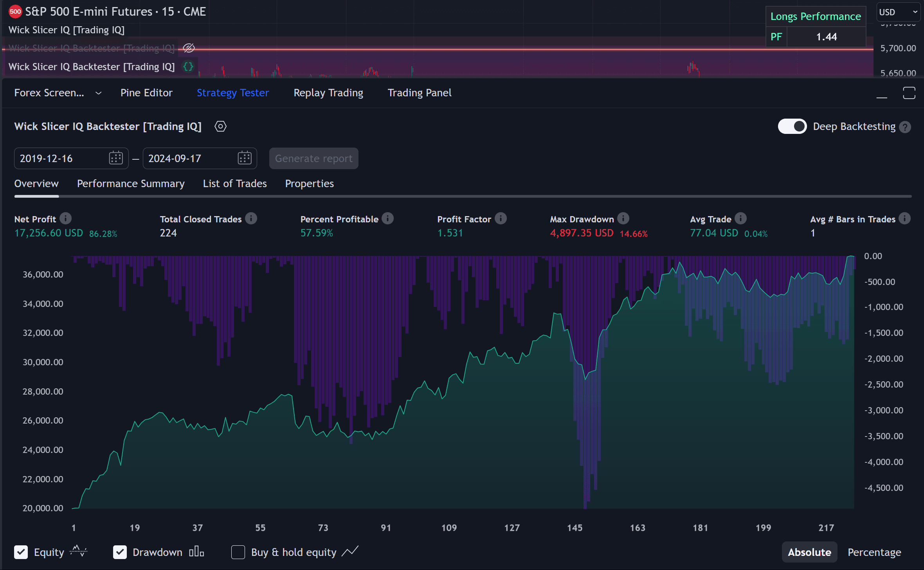The height and width of the screenshot is (570, 924).
Task: Switch to List of Trades tab
Action: (235, 184)
